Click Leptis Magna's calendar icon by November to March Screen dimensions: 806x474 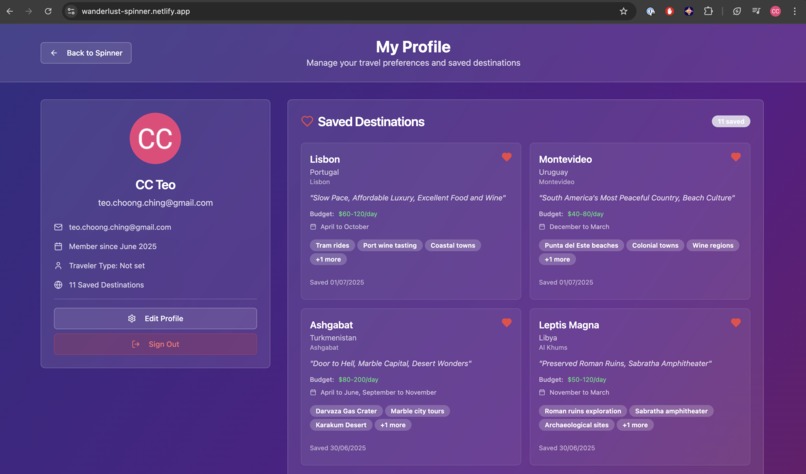click(542, 392)
